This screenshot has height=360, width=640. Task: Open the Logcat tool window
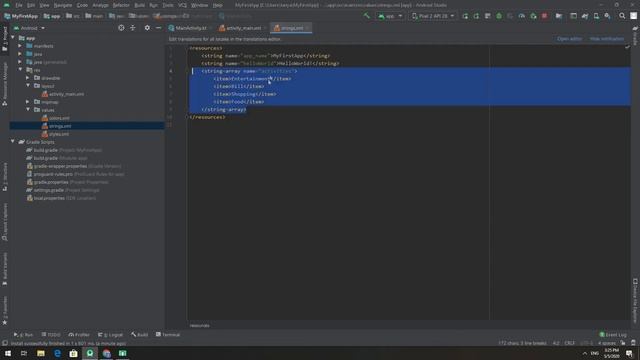pos(110,335)
